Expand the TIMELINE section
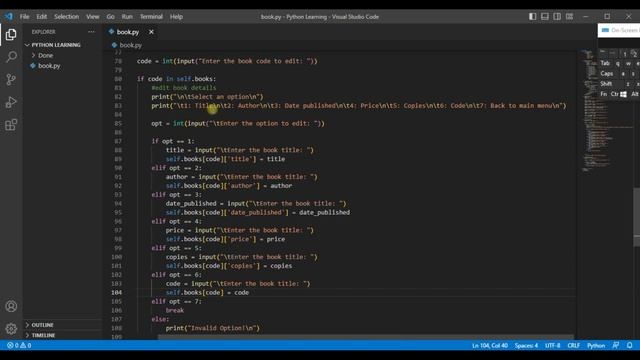Image resolution: width=640 pixels, height=360 pixels. [x=43, y=335]
